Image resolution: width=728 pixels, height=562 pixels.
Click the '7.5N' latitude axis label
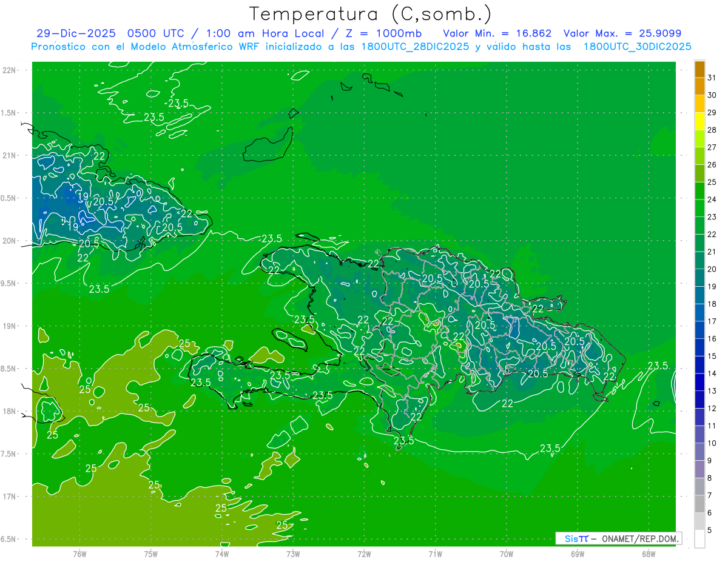point(8,454)
